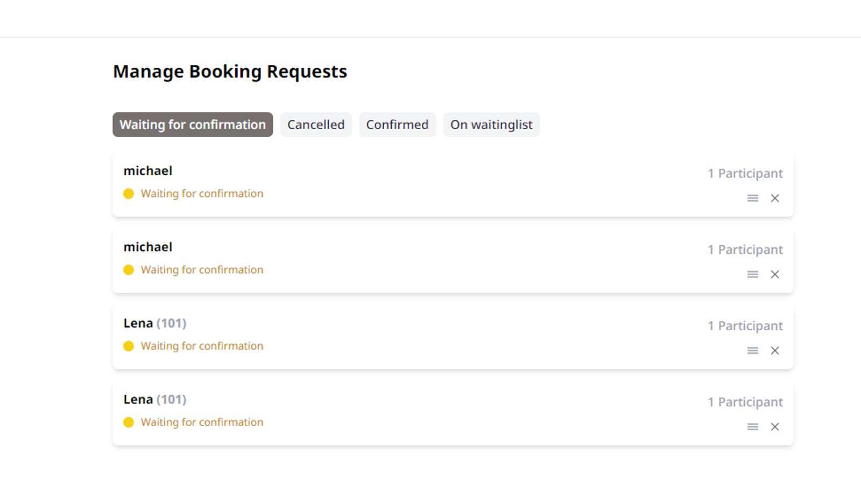This screenshot has height=504, width=861.
Task: Cancel the second michael booking with X icon
Action: tap(775, 275)
